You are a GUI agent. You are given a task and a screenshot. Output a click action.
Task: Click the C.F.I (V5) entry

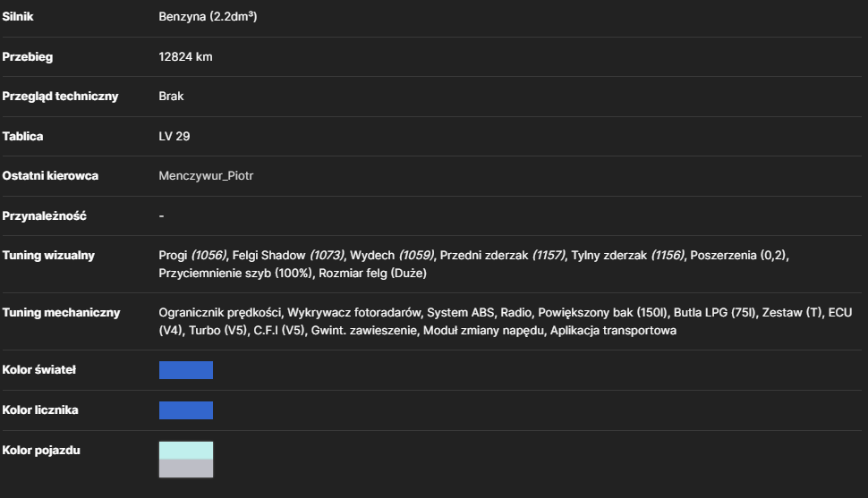(279, 330)
